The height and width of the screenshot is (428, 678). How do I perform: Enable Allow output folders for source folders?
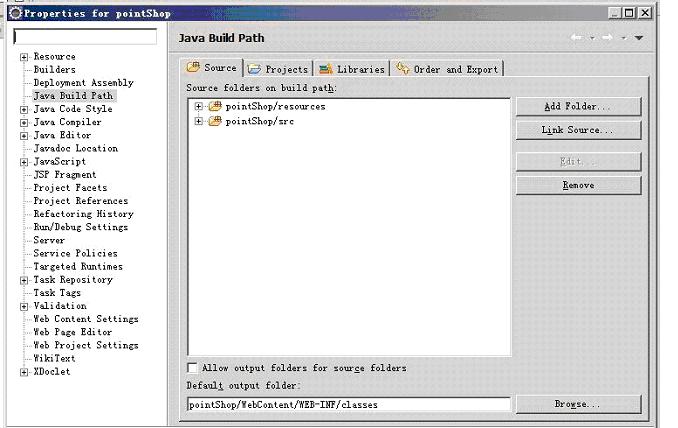[x=192, y=368]
